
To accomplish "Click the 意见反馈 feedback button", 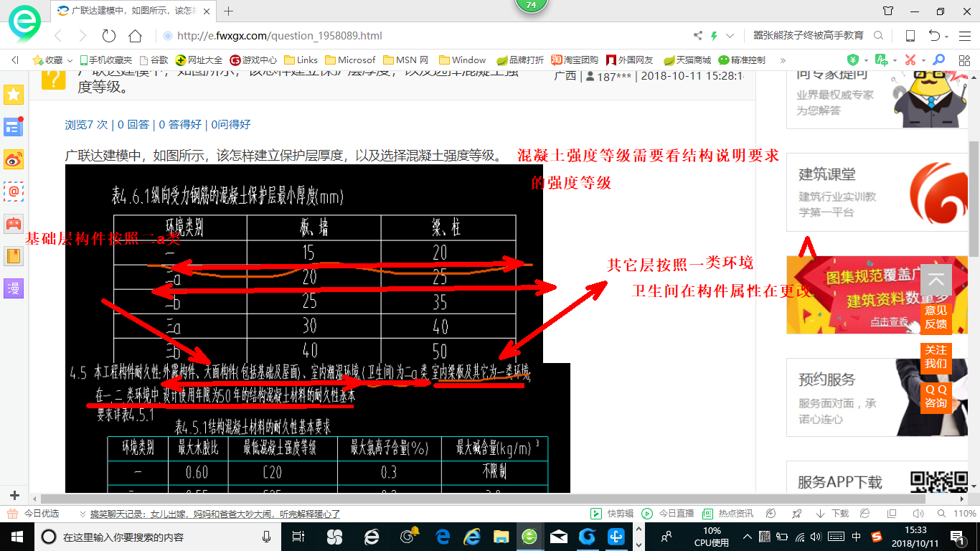I will tap(936, 316).
